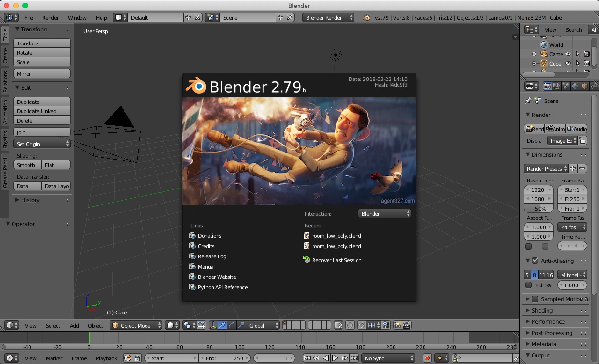Remove a render preset with minus button
Screen dimensions: 599x364
(x=582, y=168)
